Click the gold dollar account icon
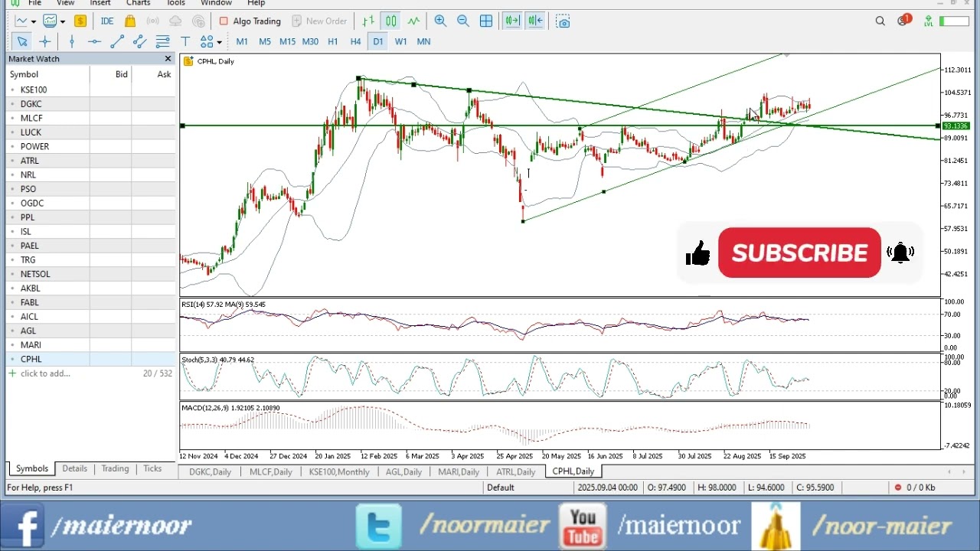 tap(80, 21)
